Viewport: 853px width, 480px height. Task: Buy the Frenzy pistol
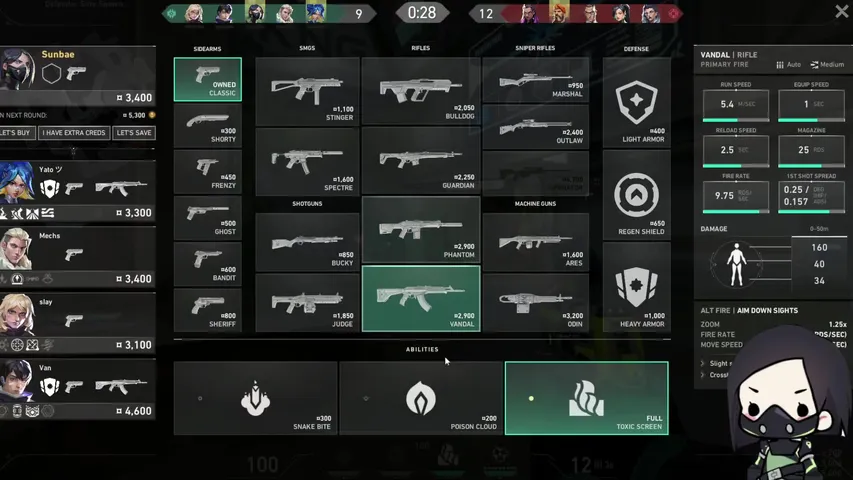(208, 172)
